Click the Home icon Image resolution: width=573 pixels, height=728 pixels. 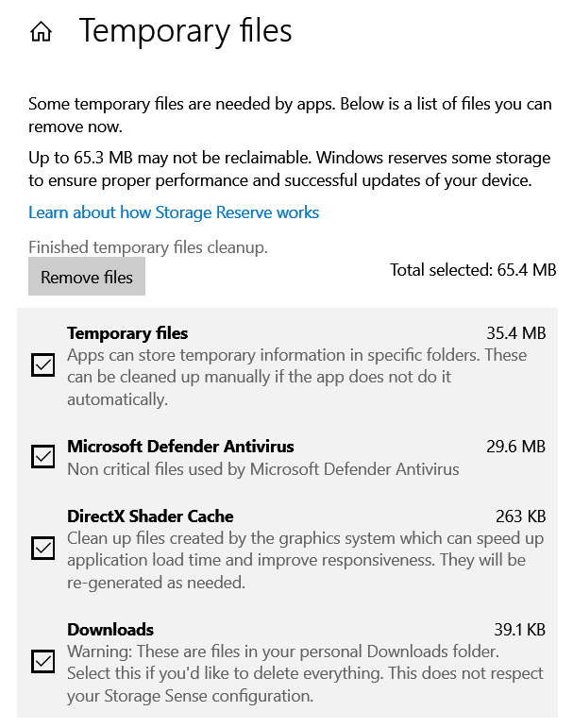pyautogui.click(x=41, y=32)
